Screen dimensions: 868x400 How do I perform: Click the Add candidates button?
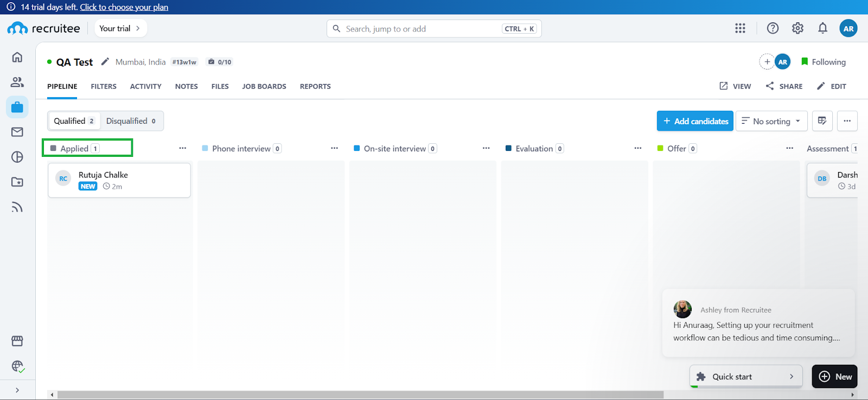tap(695, 121)
